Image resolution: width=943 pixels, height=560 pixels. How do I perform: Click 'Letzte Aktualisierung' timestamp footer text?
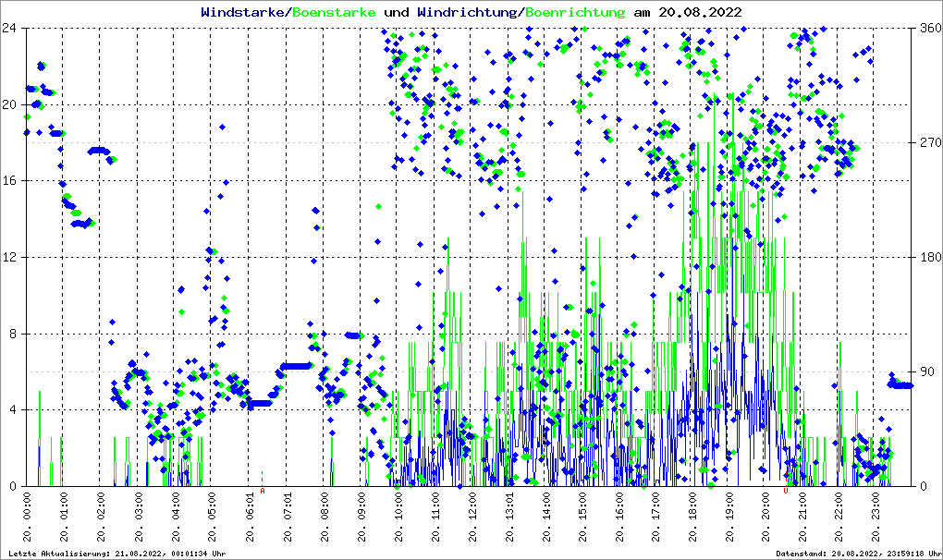117,554
